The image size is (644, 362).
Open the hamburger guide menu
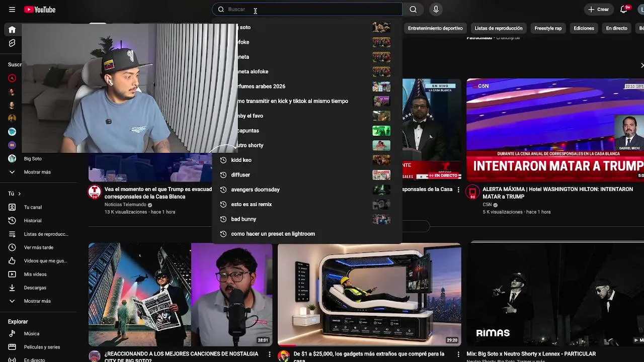point(12,10)
